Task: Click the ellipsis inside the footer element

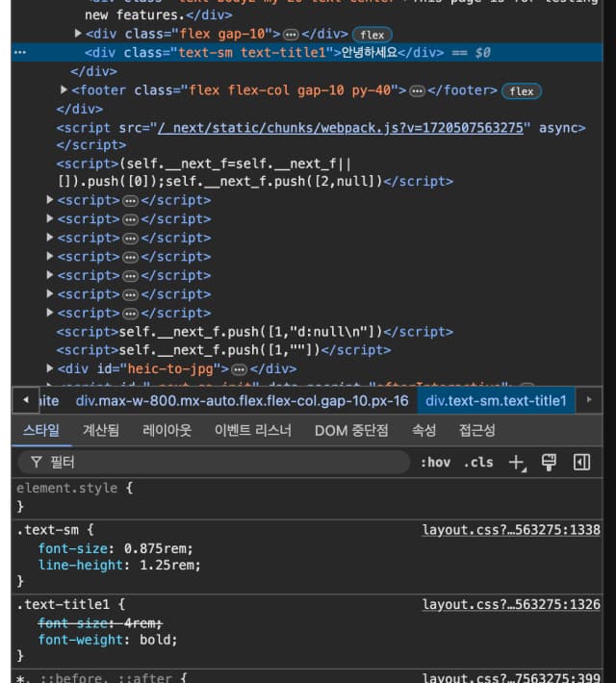Action: click(x=417, y=90)
